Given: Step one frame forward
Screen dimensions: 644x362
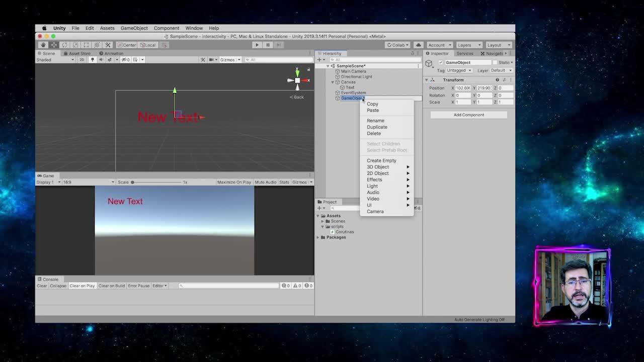Looking at the screenshot, I should (279, 45).
